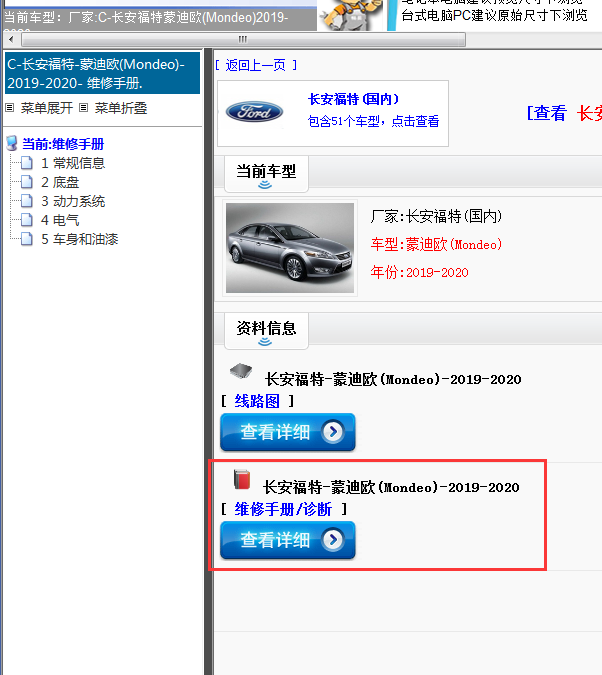Click the gray Mondeo car thumbnail
The image size is (602, 675).
click(x=290, y=248)
